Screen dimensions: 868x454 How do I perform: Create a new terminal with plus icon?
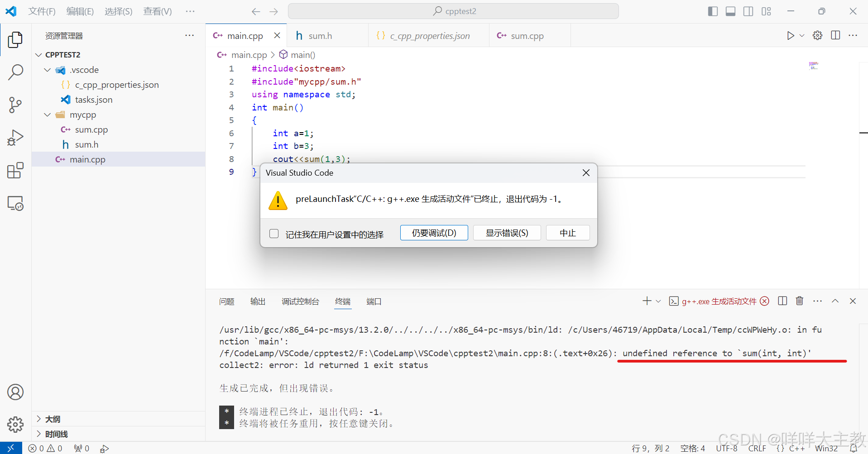tap(647, 301)
